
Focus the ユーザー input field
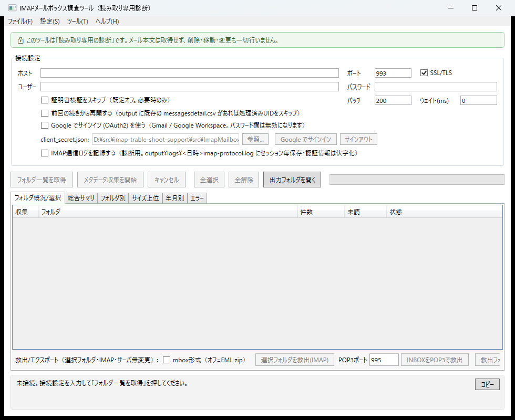click(x=190, y=87)
